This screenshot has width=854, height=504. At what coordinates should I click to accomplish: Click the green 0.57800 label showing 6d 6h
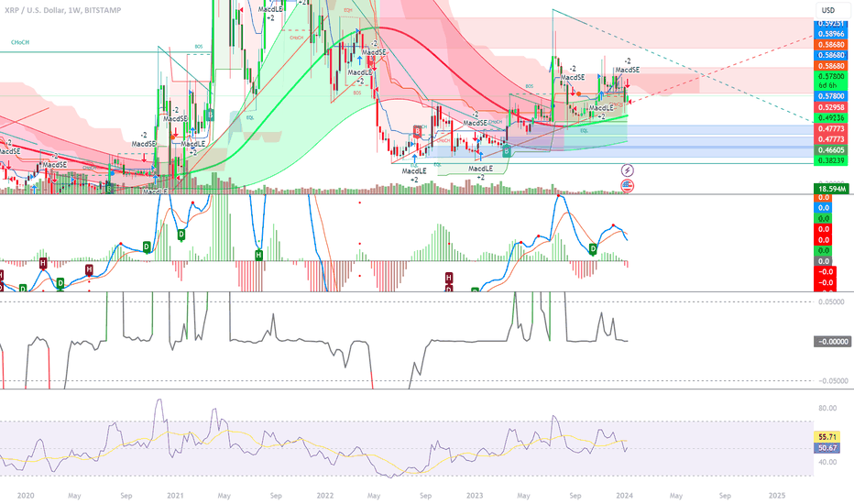click(830, 81)
